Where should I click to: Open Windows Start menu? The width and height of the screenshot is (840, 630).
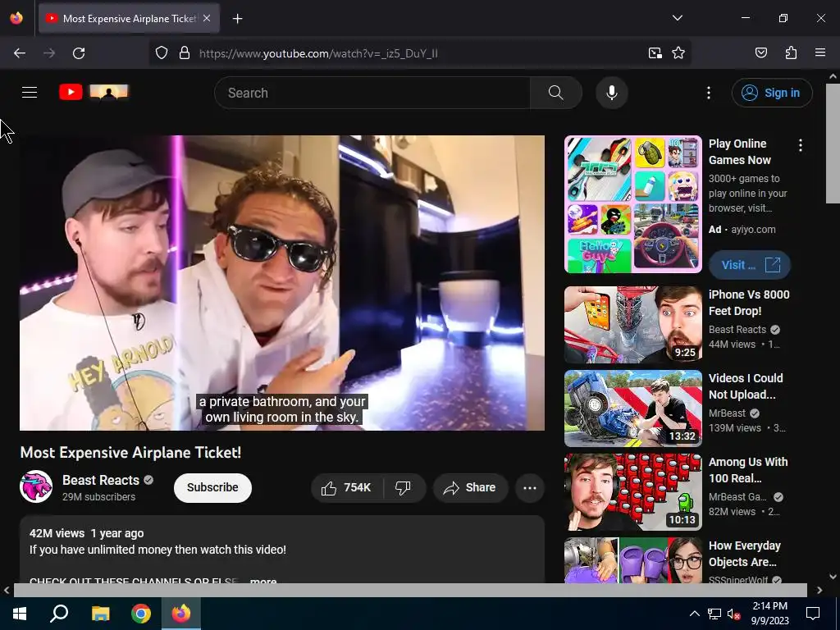pyautogui.click(x=20, y=614)
